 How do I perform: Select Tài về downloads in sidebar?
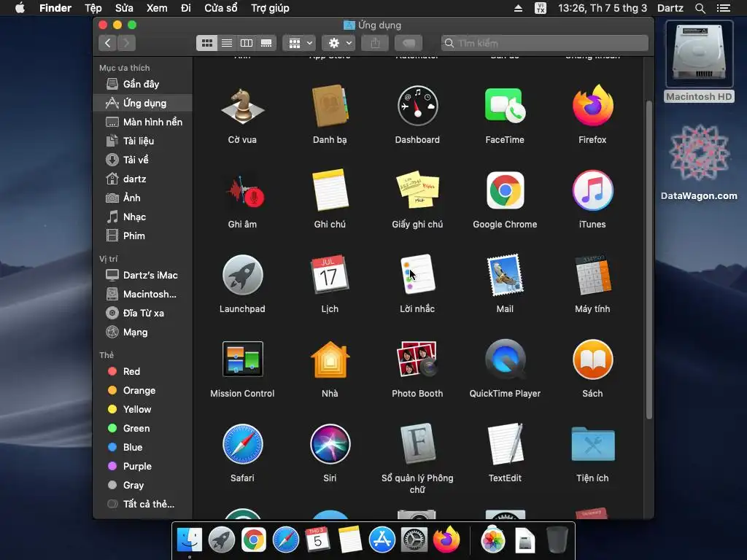coord(143,160)
